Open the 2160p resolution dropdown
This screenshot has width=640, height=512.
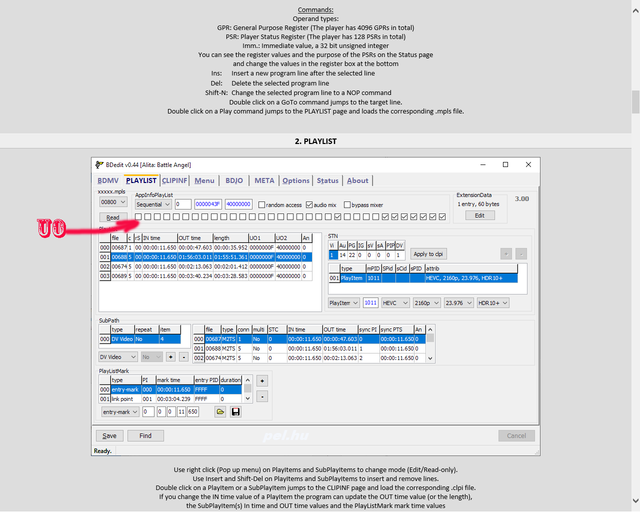[x=426, y=303]
